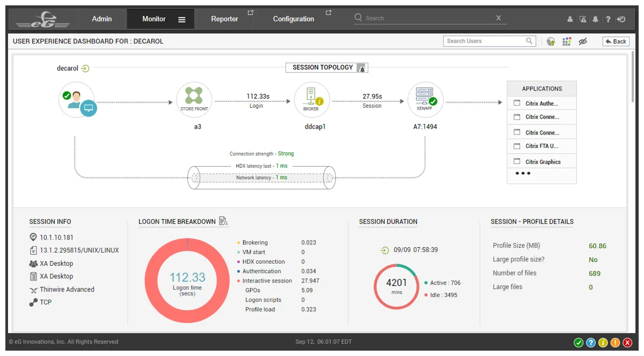Click Number of files value 689
Image resolution: width=644 pixels, height=356 pixels.
click(x=595, y=273)
